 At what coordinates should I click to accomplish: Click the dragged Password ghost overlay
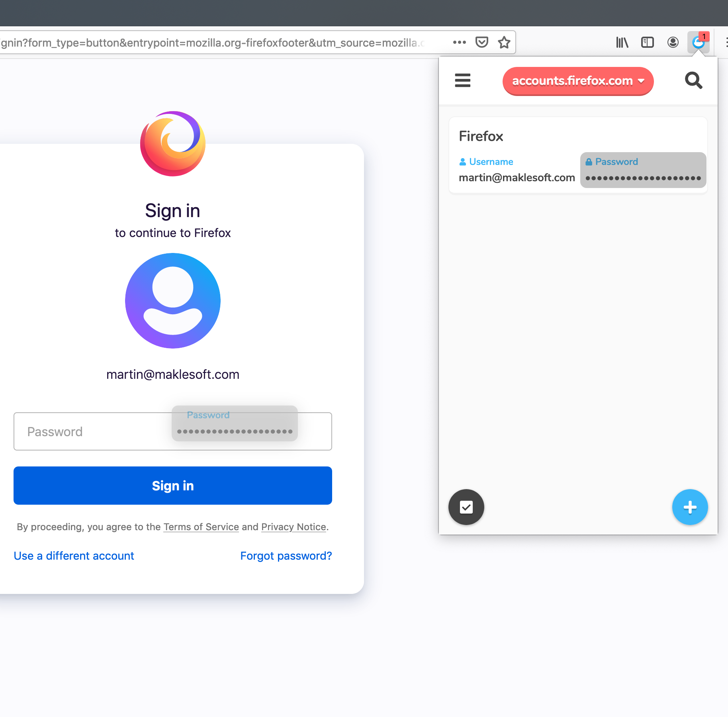click(x=235, y=423)
